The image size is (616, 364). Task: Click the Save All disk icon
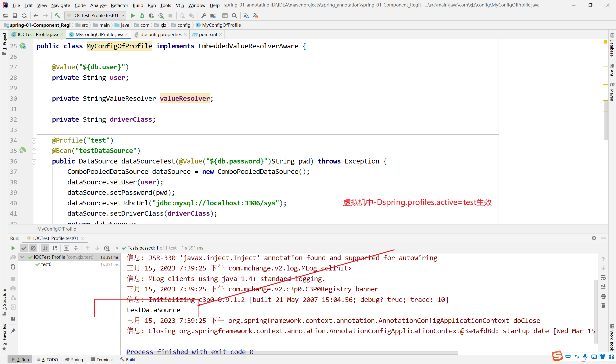pos(15,16)
